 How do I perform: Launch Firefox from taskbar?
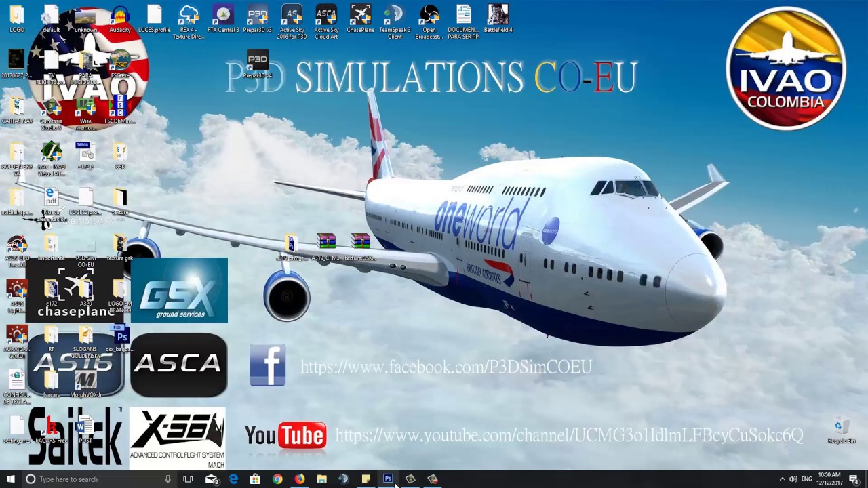click(x=299, y=479)
